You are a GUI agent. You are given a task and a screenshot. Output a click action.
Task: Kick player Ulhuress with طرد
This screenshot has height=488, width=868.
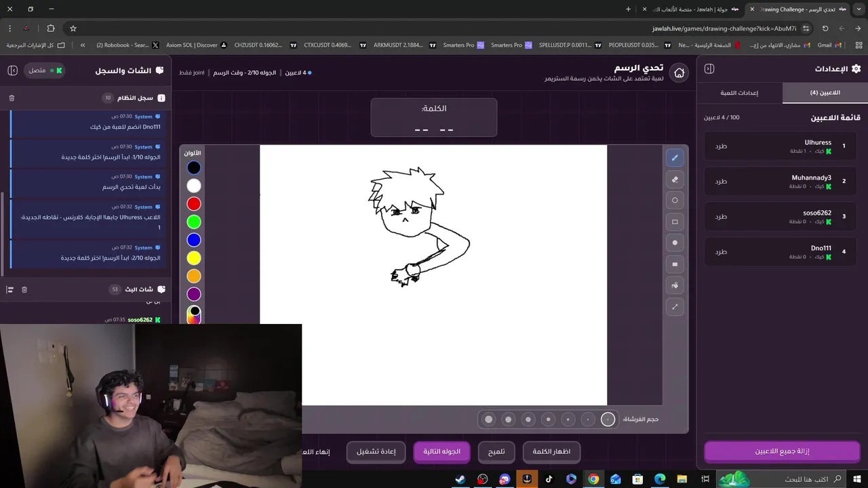click(721, 146)
